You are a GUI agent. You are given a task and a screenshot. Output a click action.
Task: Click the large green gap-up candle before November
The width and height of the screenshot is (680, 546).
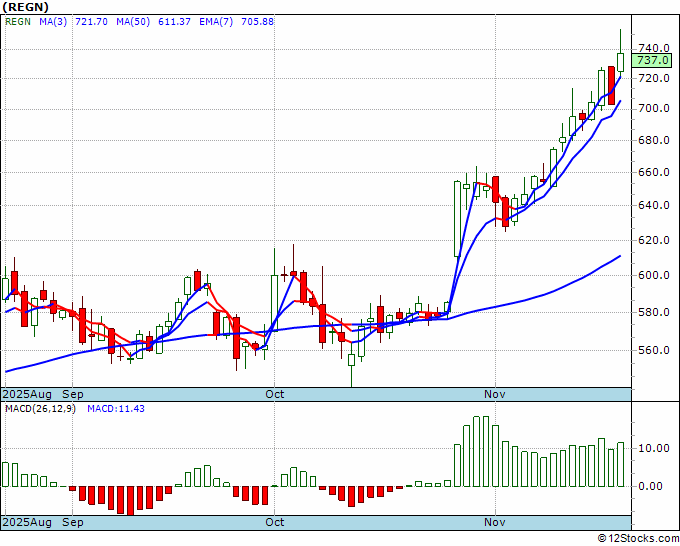tap(457, 219)
